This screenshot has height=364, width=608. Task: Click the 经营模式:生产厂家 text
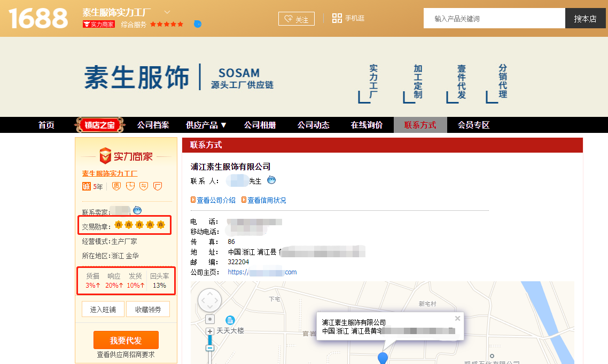tap(110, 242)
